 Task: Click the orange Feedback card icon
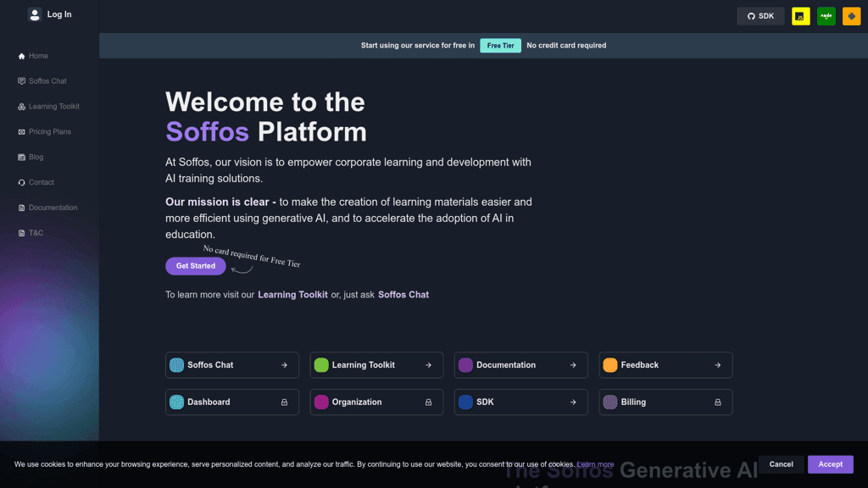(x=609, y=365)
